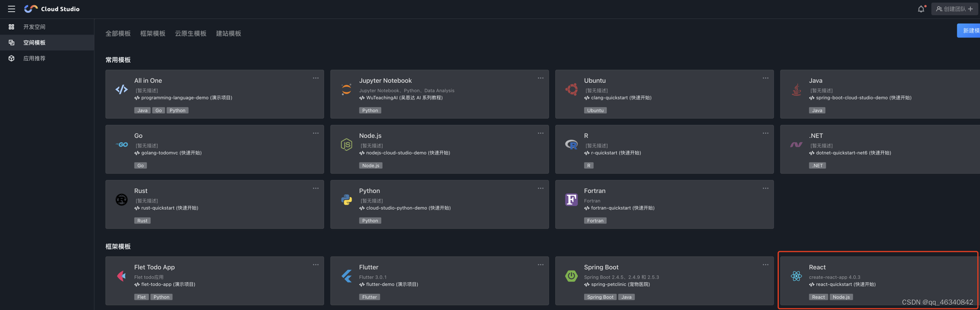Switch to the 框架模板 tab
980x310 pixels.
point(153,33)
